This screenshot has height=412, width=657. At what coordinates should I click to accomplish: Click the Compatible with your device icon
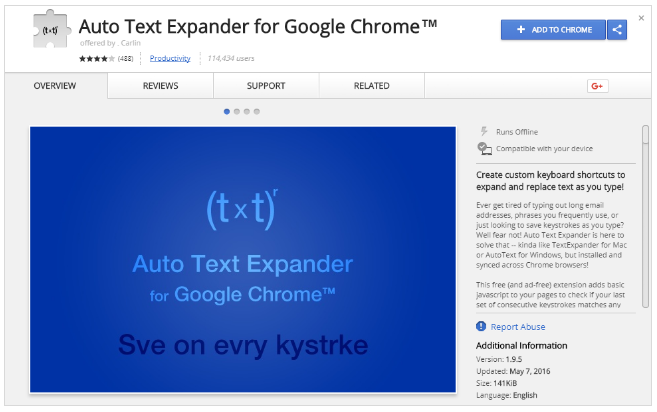tap(484, 148)
